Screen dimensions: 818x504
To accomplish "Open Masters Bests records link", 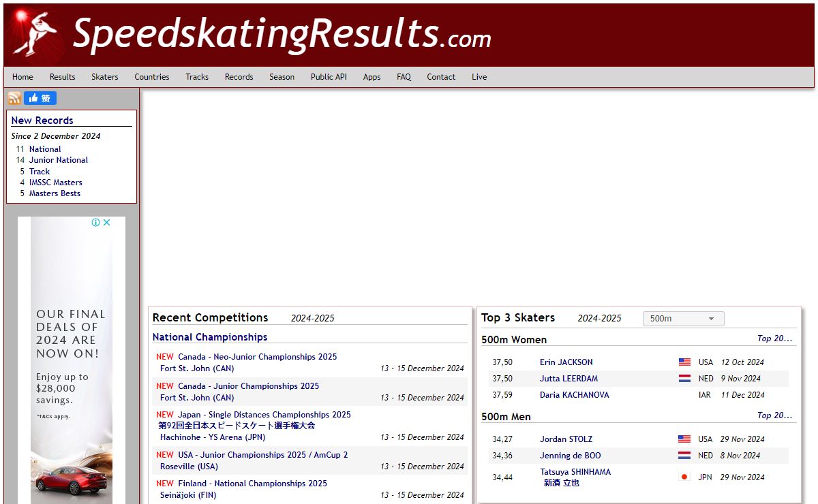I will point(55,193).
